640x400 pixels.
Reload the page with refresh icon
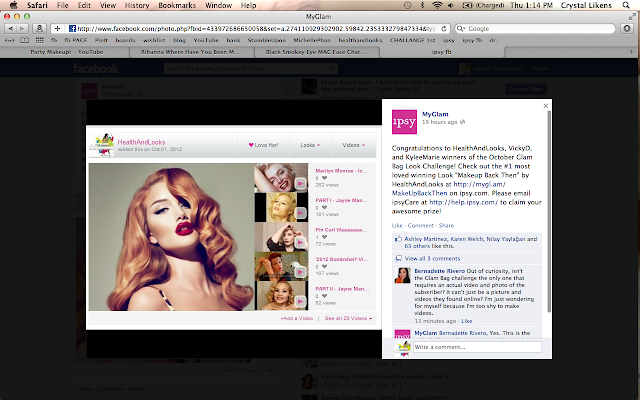click(444, 29)
